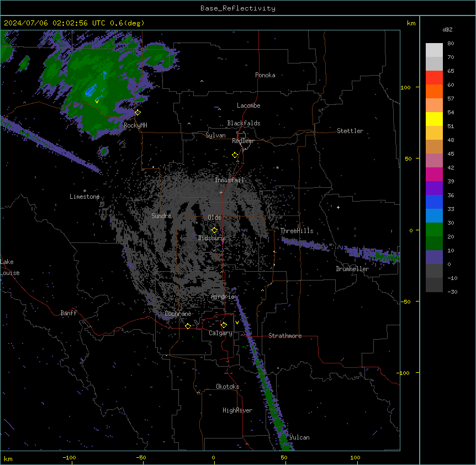Click the yellow v marker inside the green echo
476x465 pixels.
97,102
